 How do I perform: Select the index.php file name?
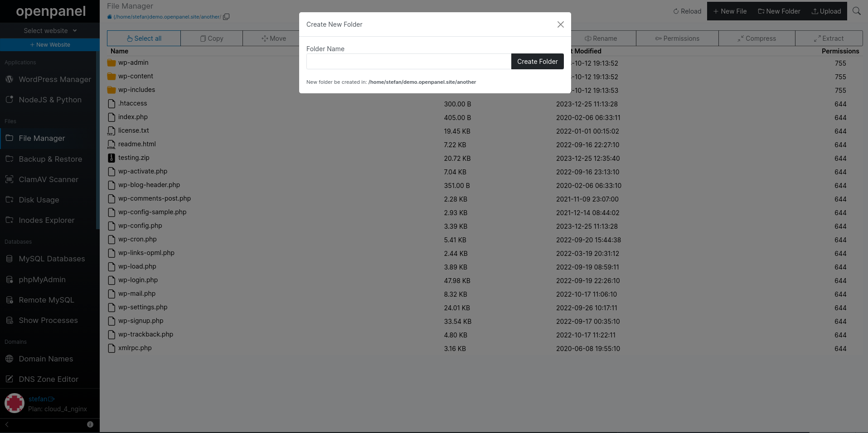[133, 117]
